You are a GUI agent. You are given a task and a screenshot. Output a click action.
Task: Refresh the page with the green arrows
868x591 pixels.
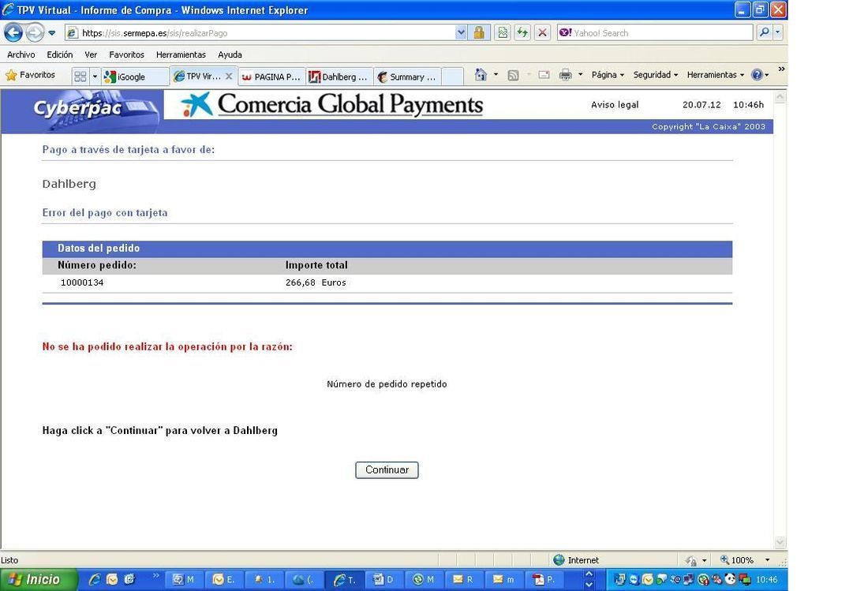click(x=522, y=32)
